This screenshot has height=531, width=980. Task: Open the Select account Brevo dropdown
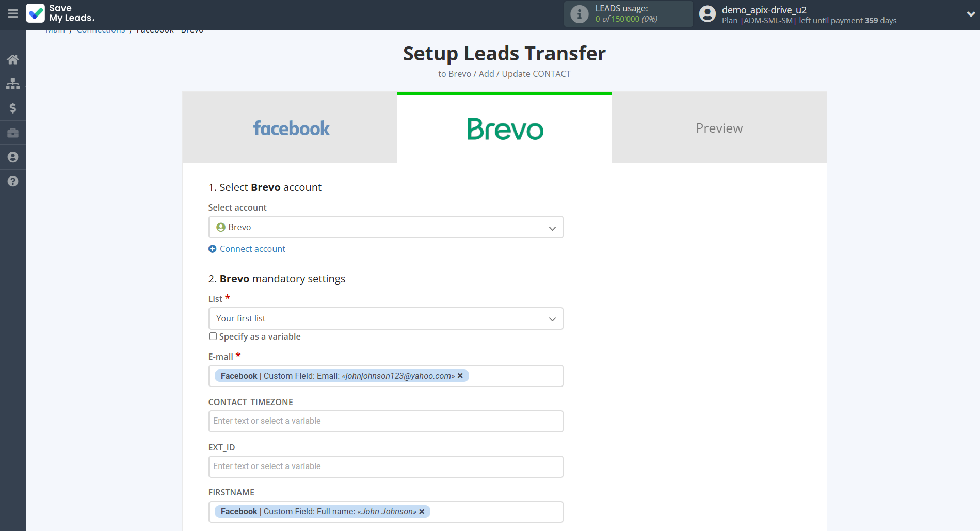click(x=385, y=227)
